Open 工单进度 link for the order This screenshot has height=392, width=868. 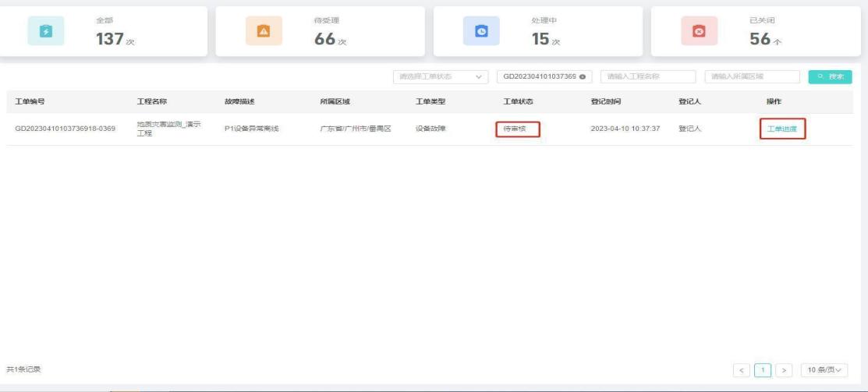pos(781,129)
